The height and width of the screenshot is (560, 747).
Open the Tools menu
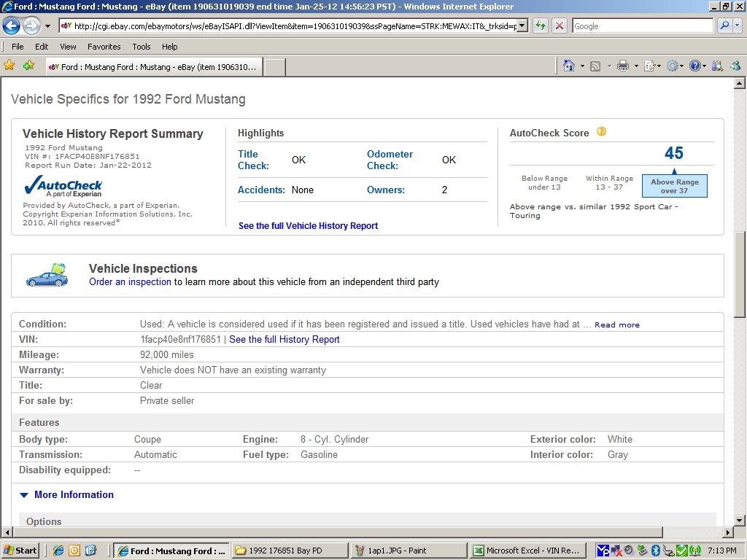pyautogui.click(x=142, y=46)
